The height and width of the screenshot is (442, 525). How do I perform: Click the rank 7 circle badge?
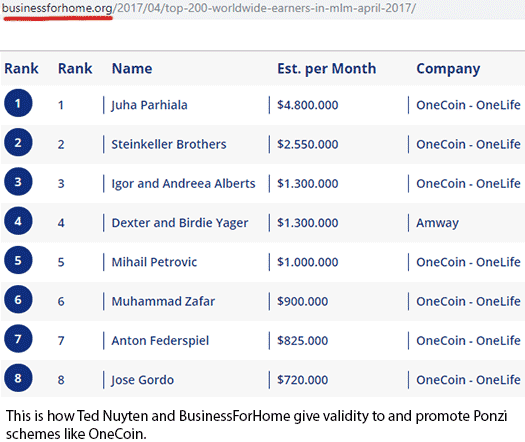click(x=18, y=339)
